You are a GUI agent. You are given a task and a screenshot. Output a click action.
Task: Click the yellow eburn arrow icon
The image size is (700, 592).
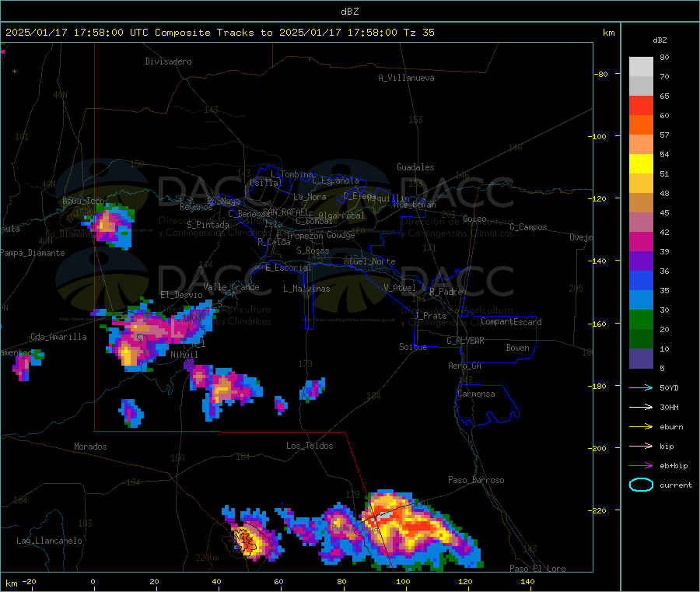pos(641,426)
